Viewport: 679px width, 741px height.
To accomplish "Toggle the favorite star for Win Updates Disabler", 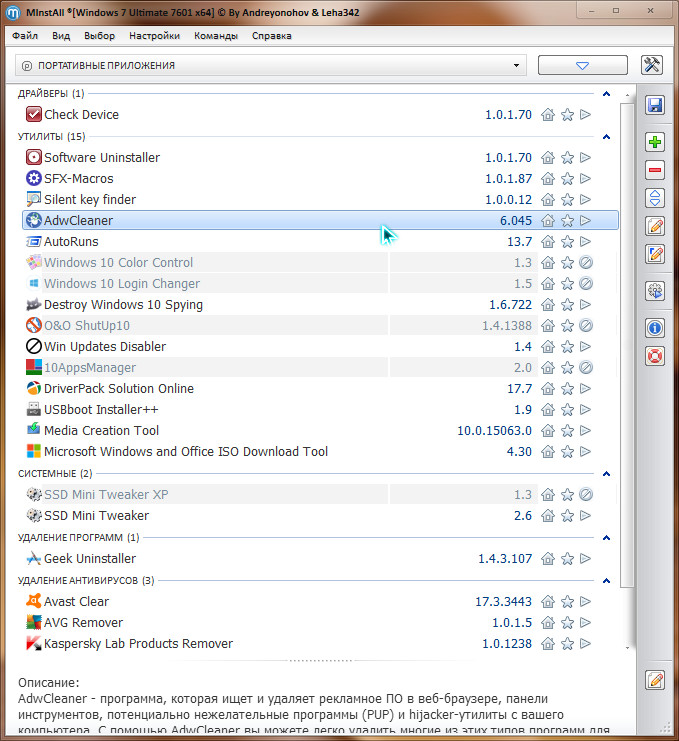I will (567, 347).
